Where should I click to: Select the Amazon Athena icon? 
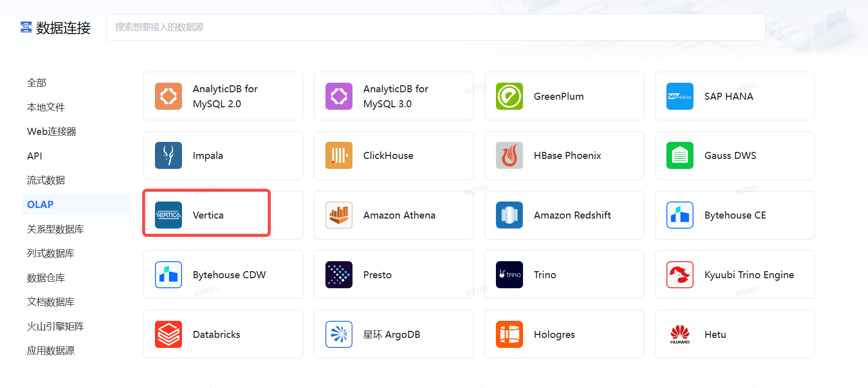(338, 215)
